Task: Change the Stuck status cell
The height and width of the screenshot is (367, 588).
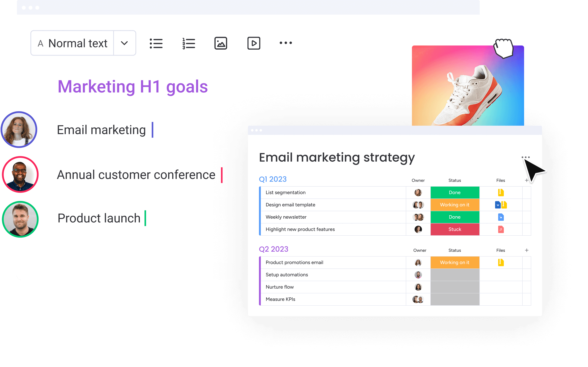Action: pos(455,229)
